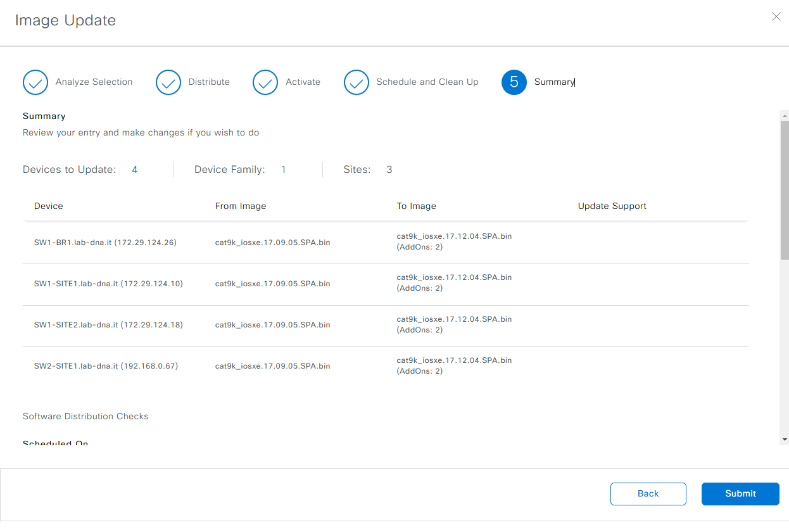Close the Image Update dialog

(776, 17)
